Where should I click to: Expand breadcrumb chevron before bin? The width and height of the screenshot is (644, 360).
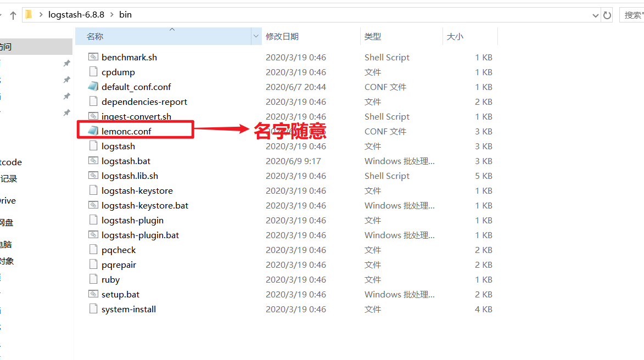[111, 15]
